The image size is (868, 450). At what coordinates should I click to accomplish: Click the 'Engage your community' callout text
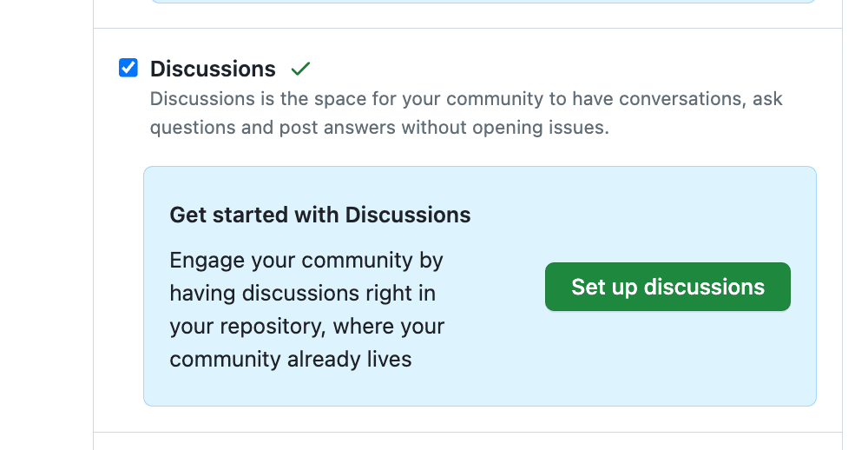coord(306,261)
